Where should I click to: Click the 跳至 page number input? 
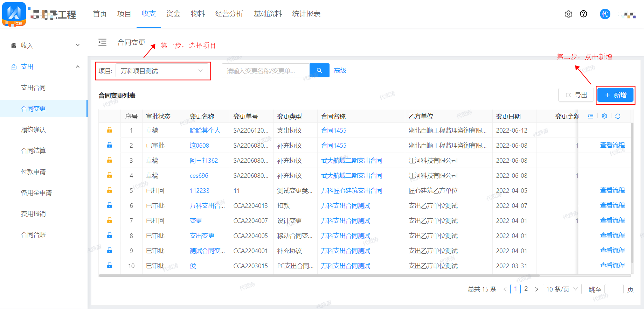(x=614, y=289)
